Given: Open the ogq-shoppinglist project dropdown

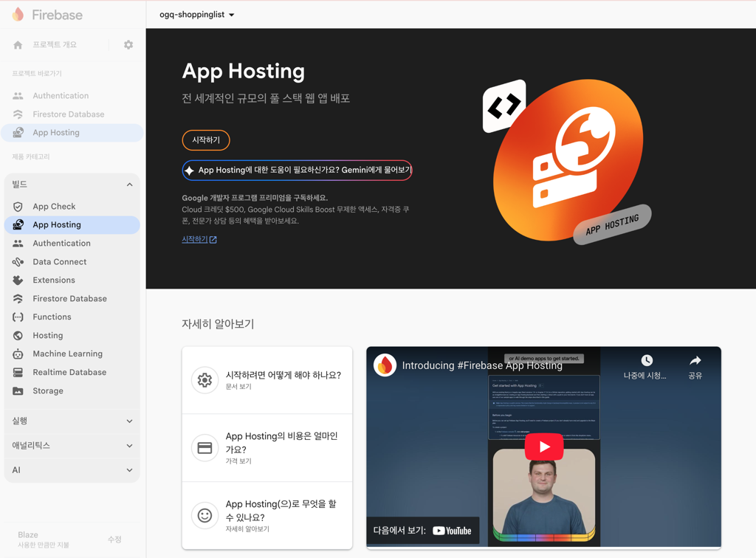Looking at the screenshot, I should click(x=196, y=14).
